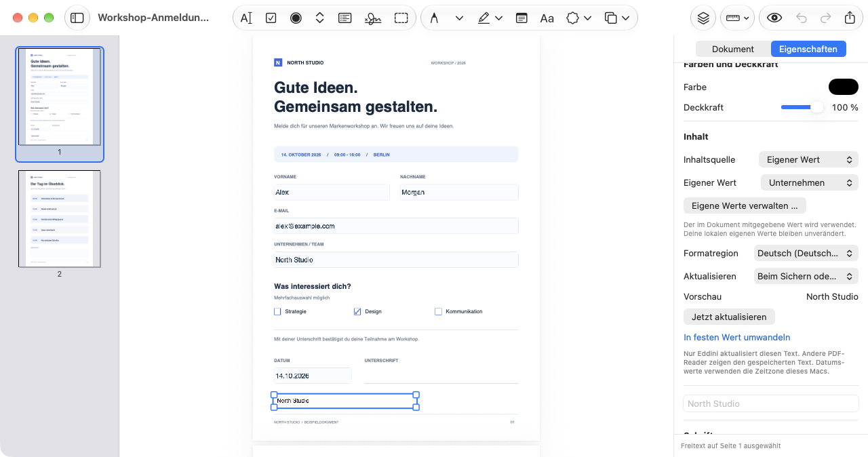Select page 2 thumbnail
Image resolution: width=868 pixels, height=457 pixels.
coord(60,218)
